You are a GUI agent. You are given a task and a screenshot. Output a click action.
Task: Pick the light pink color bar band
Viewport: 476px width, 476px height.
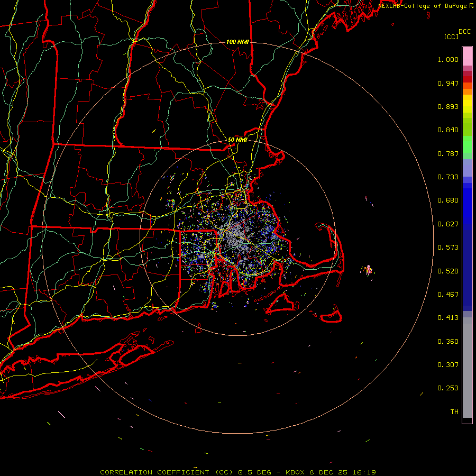point(467,56)
